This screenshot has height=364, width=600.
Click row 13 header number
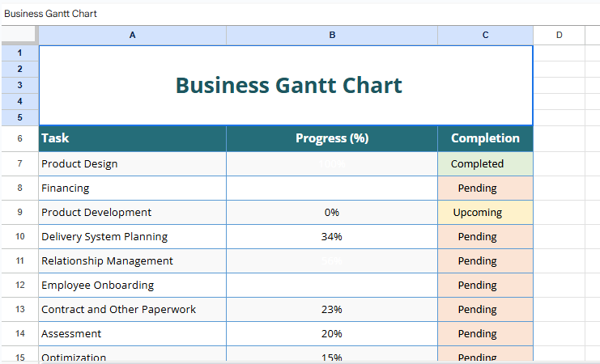[19, 309]
